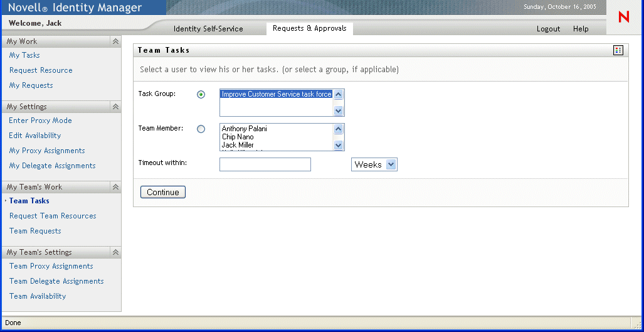Click the Team Tasks panel options icon
This screenshot has width=644, height=332.
(618, 50)
